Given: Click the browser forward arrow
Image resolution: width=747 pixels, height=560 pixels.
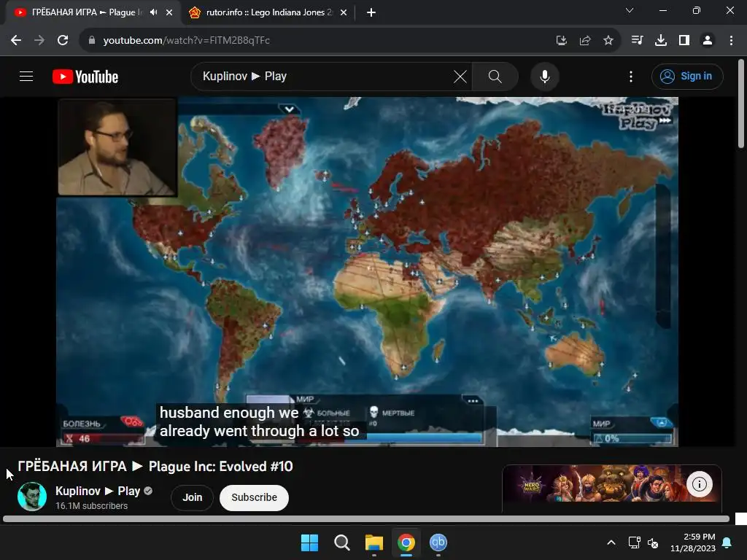Looking at the screenshot, I should coord(39,41).
